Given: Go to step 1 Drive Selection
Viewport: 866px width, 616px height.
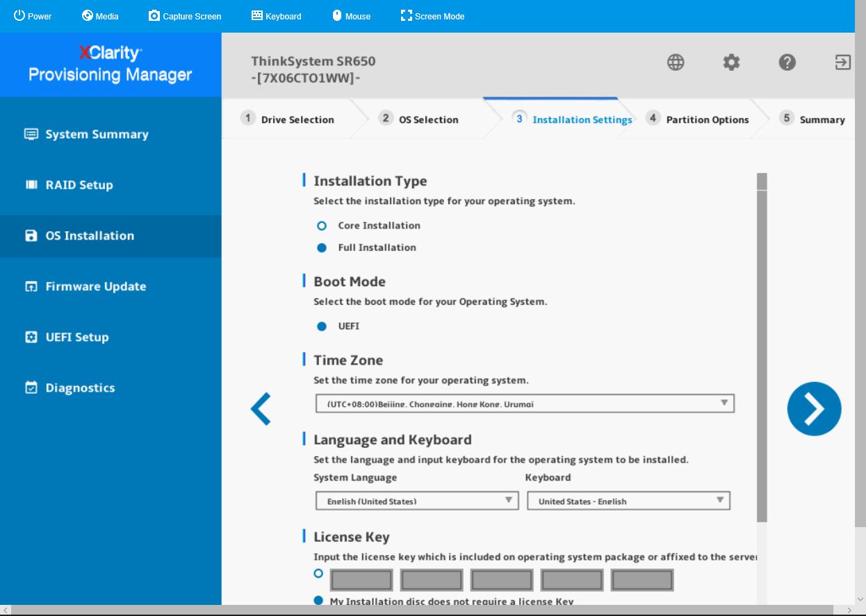Looking at the screenshot, I should click(x=288, y=119).
